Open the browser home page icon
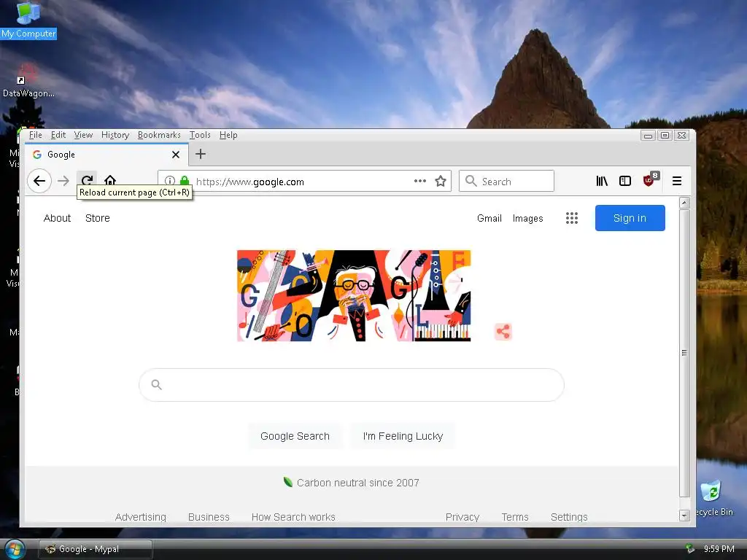The width and height of the screenshot is (747, 560). (110, 180)
